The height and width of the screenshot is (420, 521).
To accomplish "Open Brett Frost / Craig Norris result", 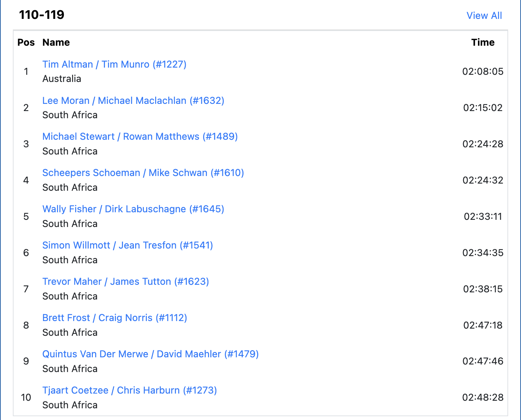I will pos(115,318).
